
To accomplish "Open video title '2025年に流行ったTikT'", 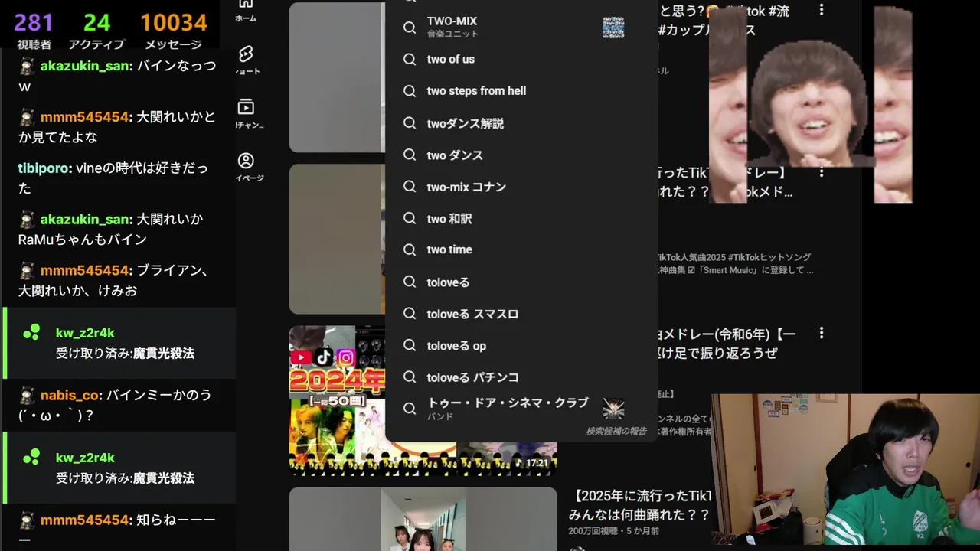I will pos(640,504).
